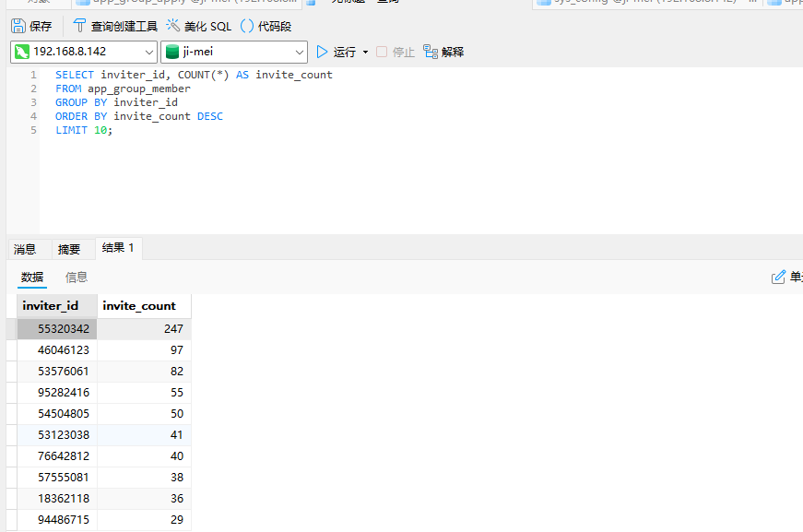Select the row header for 55320342
Screen dimensions: 803x532
tap(12, 329)
